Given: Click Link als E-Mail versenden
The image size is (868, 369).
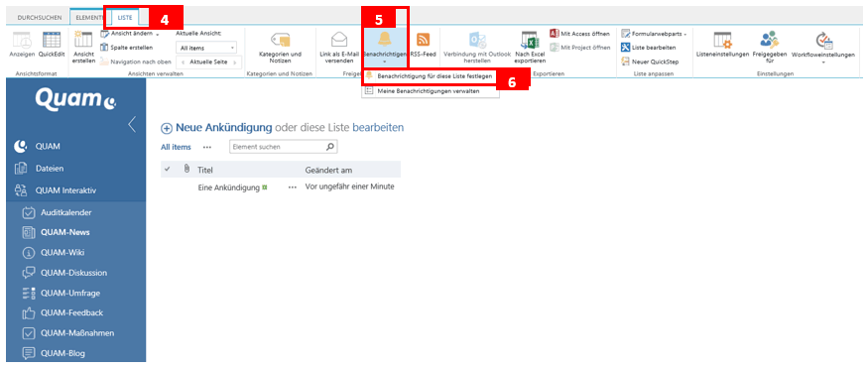Looking at the screenshot, I should click(339, 48).
